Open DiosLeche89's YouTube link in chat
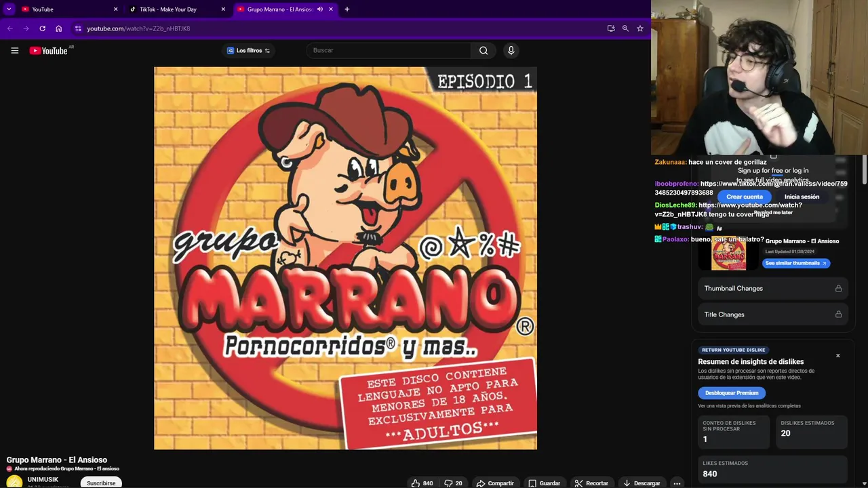 [728, 209]
